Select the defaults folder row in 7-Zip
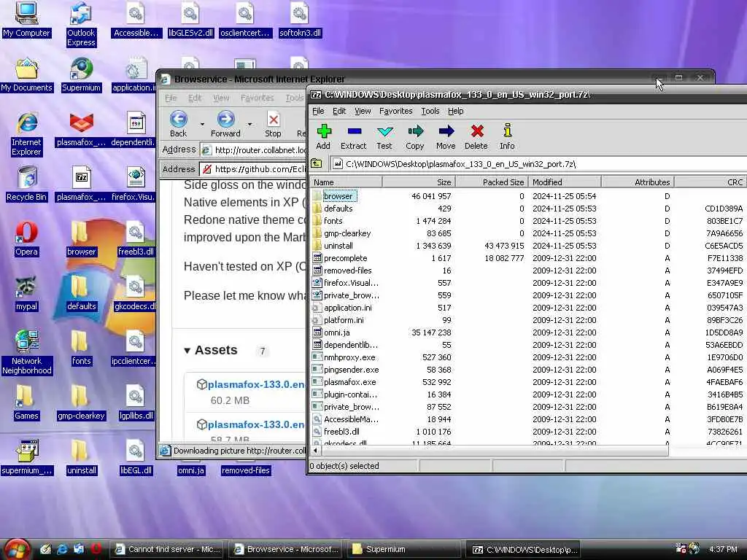This screenshot has width=747, height=560. pyautogui.click(x=528, y=209)
